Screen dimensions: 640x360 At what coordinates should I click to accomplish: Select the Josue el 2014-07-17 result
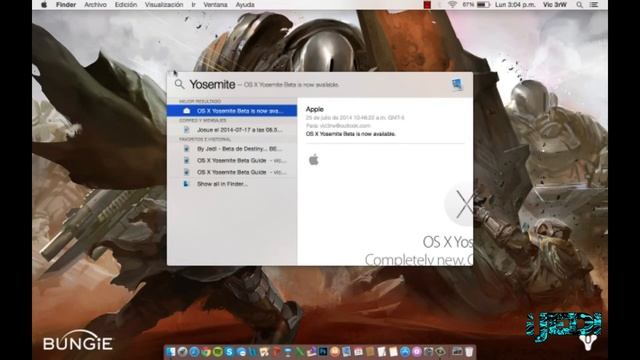[x=232, y=130]
